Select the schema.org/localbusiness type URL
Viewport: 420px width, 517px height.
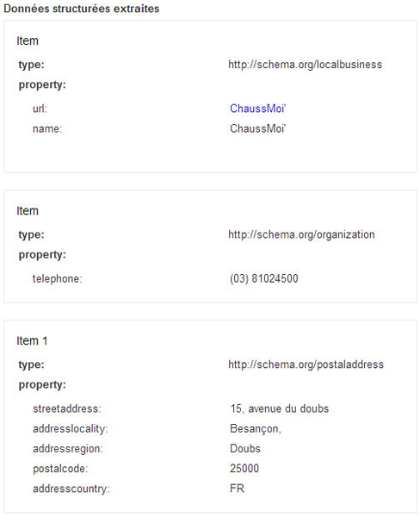305,65
